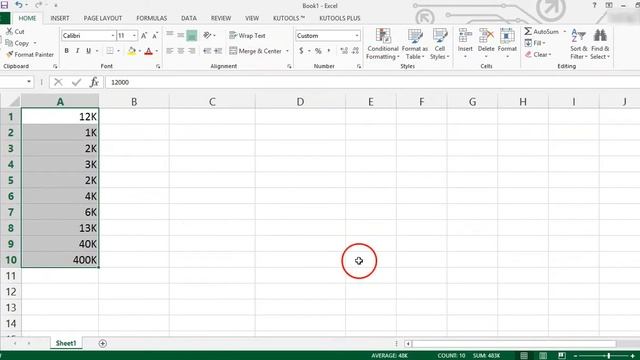Screen dimensions: 640x360
Task: Switch to the REVIEW tab
Action: [x=221, y=18]
